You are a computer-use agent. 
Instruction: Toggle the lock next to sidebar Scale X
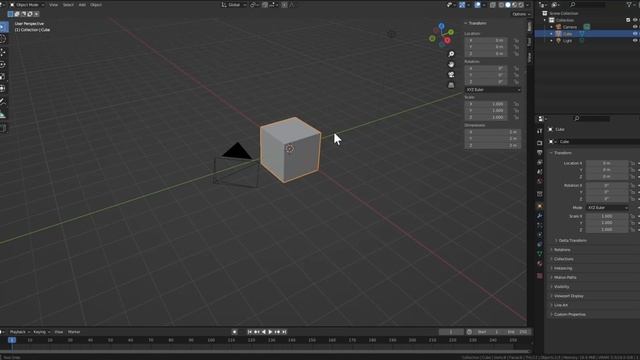coord(516,104)
